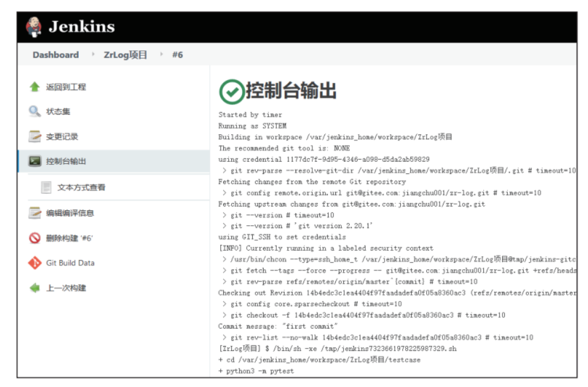588x387 pixels.
Task: Click the red prohibited icon for 删除构建
Action: click(x=34, y=238)
